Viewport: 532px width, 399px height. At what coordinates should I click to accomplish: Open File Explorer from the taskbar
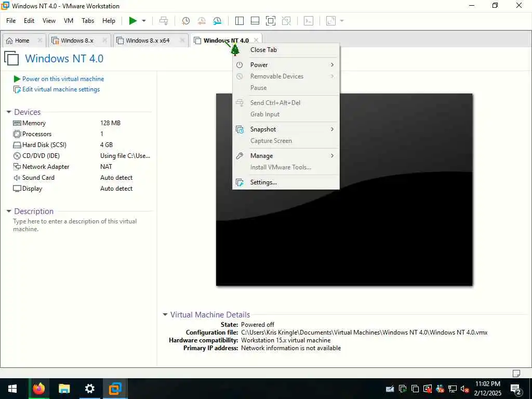(64, 389)
